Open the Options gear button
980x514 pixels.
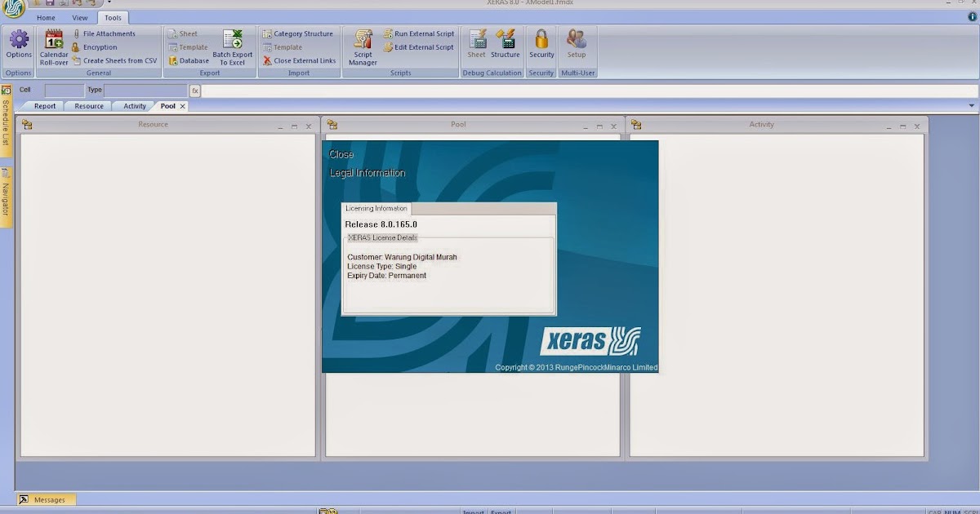click(19, 44)
